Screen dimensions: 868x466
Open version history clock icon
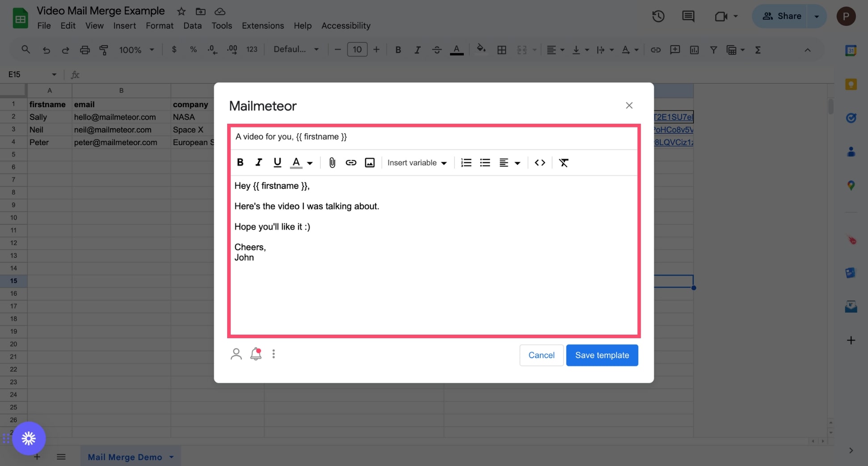(x=658, y=17)
